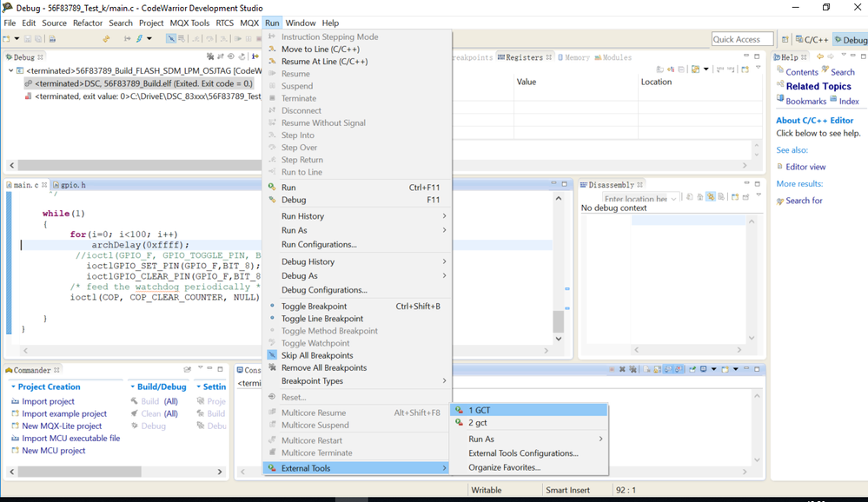This screenshot has width=868, height=502.
Task: Collapse the terminated launch tree node
Action: (10, 71)
